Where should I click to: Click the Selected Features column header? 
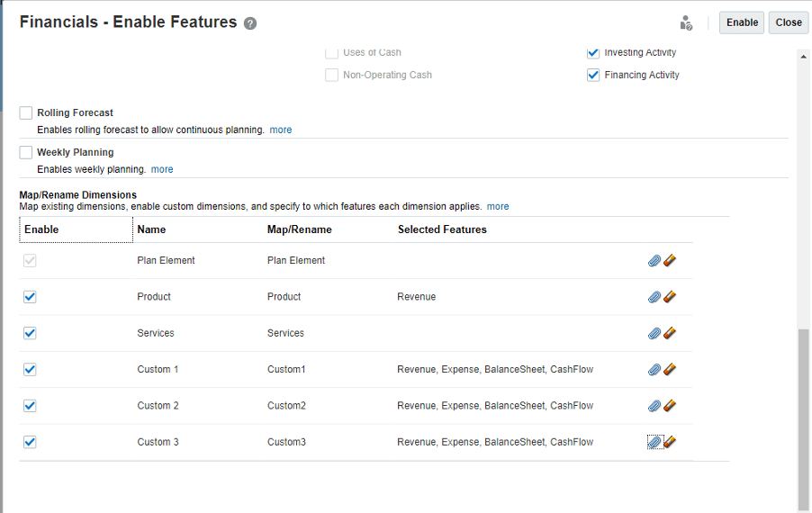[442, 229]
